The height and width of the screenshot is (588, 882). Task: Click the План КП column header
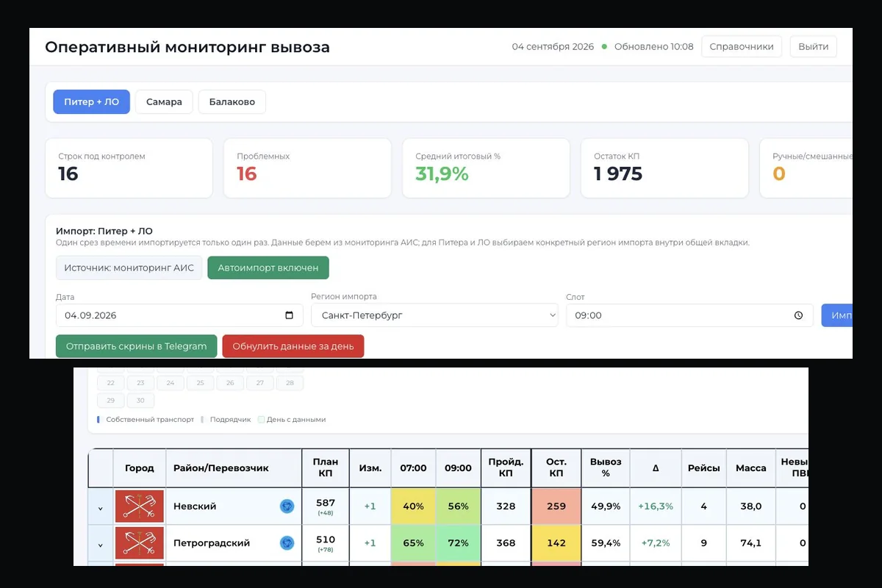[326, 467]
